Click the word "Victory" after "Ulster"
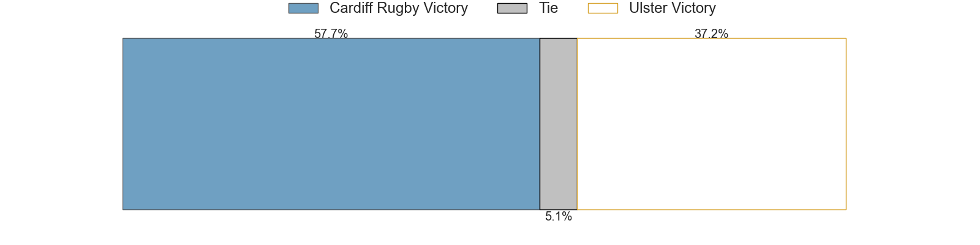 click(x=693, y=8)
